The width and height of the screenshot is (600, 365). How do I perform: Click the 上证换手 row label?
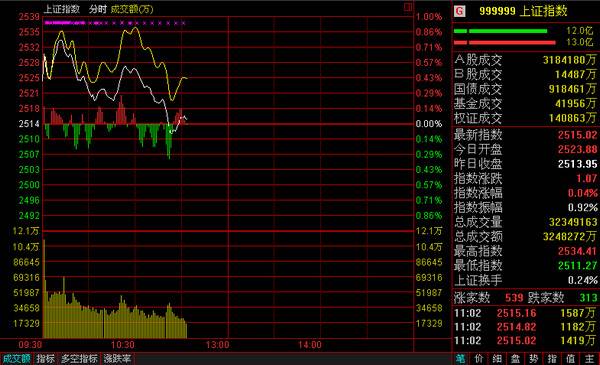pyautogui.click(x=478, y=280)
